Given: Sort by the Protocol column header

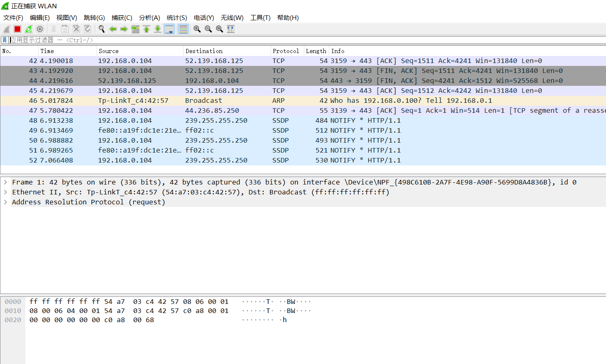Looking at the screenshot, I should pos(287,51).
